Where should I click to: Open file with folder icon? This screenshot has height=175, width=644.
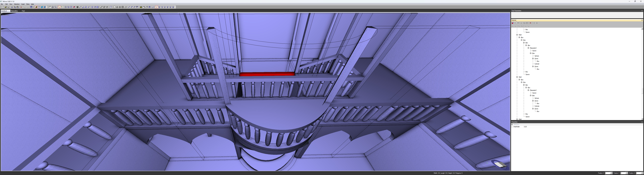6,7
